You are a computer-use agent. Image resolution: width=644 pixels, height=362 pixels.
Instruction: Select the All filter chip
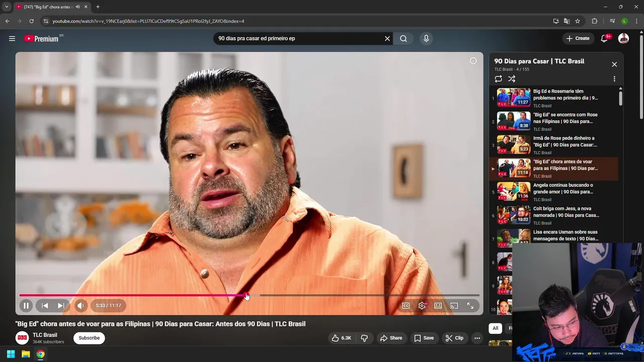coord(495,328)
